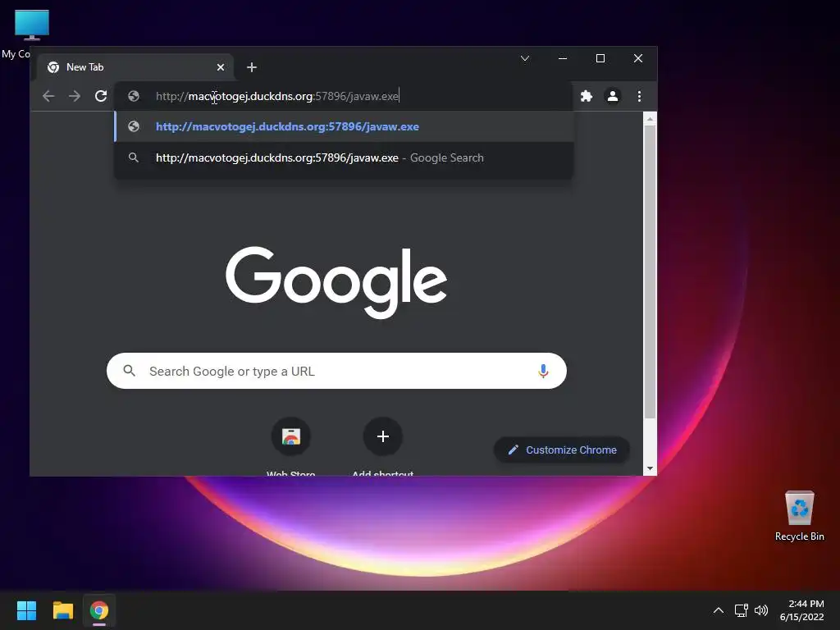Click the magnifier icon beside Google Search suggestion
This screenshot has width=840, height=630.
(134, 157)
